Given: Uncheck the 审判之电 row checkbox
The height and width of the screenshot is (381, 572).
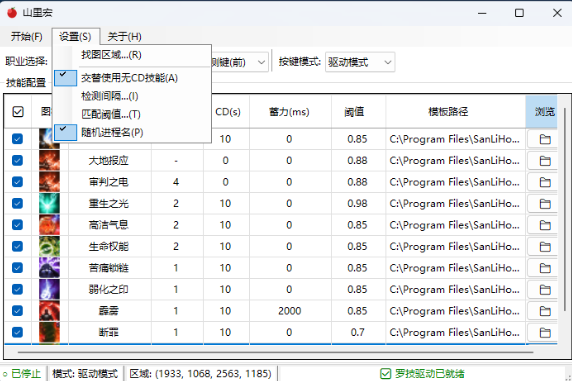Looking at the screenshot, I should [18, 182].
